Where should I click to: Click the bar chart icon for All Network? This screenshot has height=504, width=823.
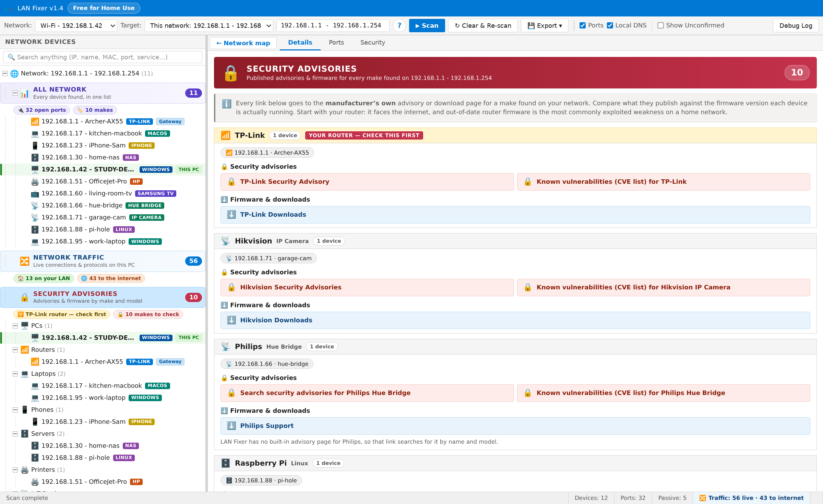pyautogui.click(x=24, y=93)
